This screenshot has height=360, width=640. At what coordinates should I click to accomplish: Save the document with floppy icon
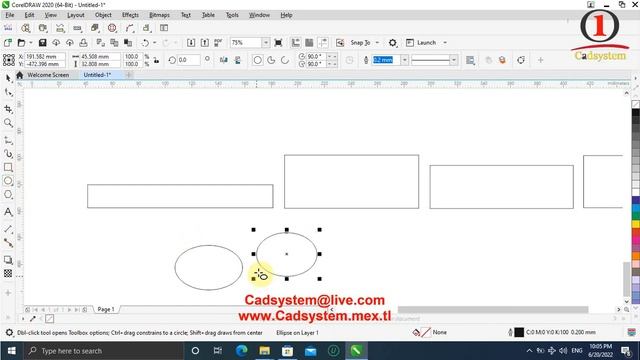tap(42, 42)
